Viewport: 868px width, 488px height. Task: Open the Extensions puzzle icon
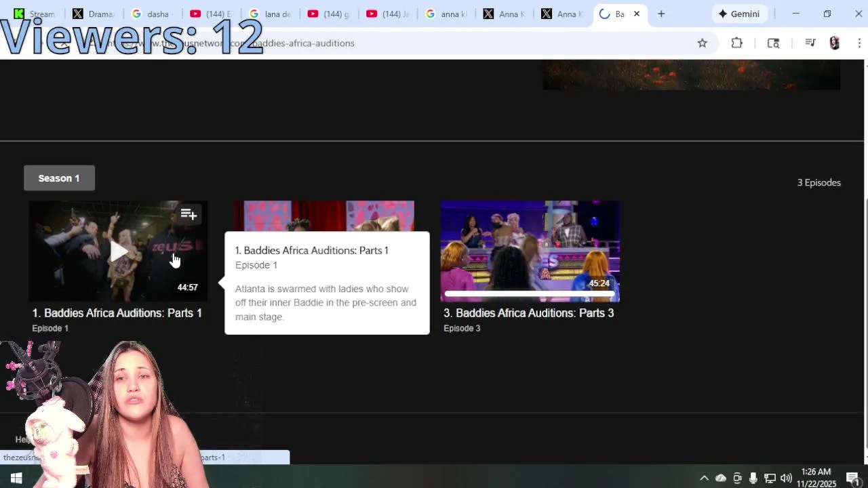point(736,43)
